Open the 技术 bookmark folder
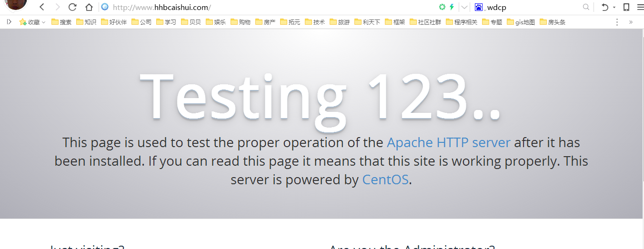Viewport: 644px width, 249px height. [x=315, y=22]
